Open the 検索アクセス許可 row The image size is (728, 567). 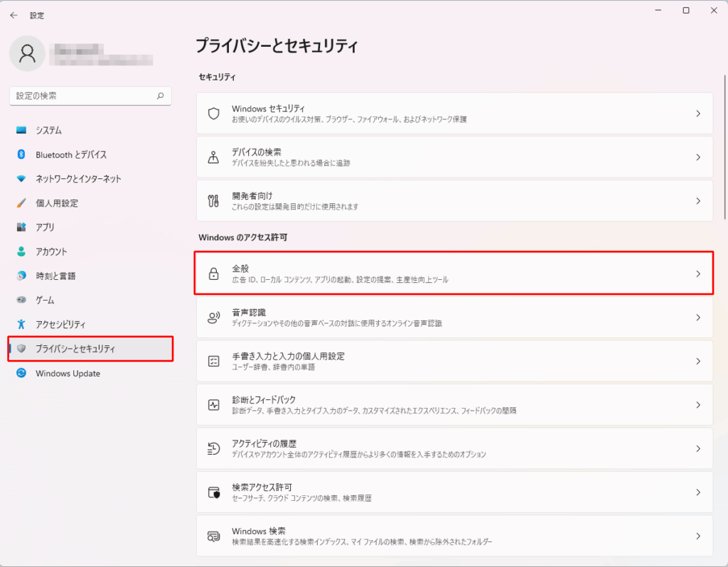point(454,492)
